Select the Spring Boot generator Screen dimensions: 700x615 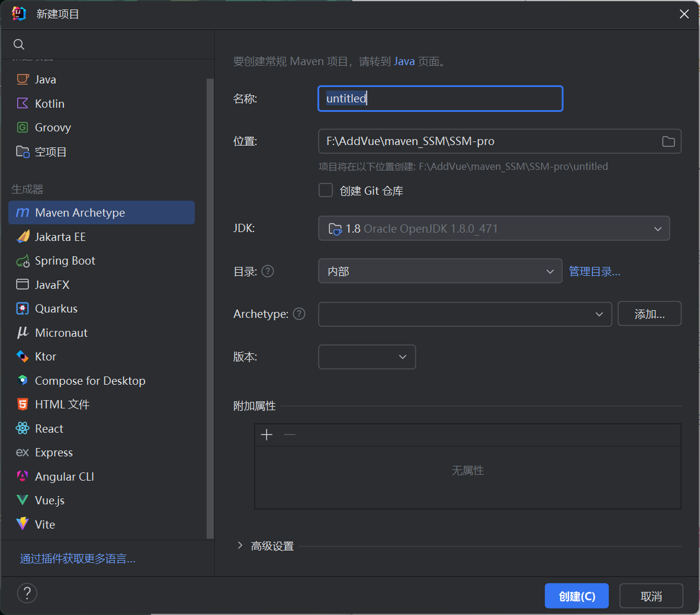click(x=65, y=260)
